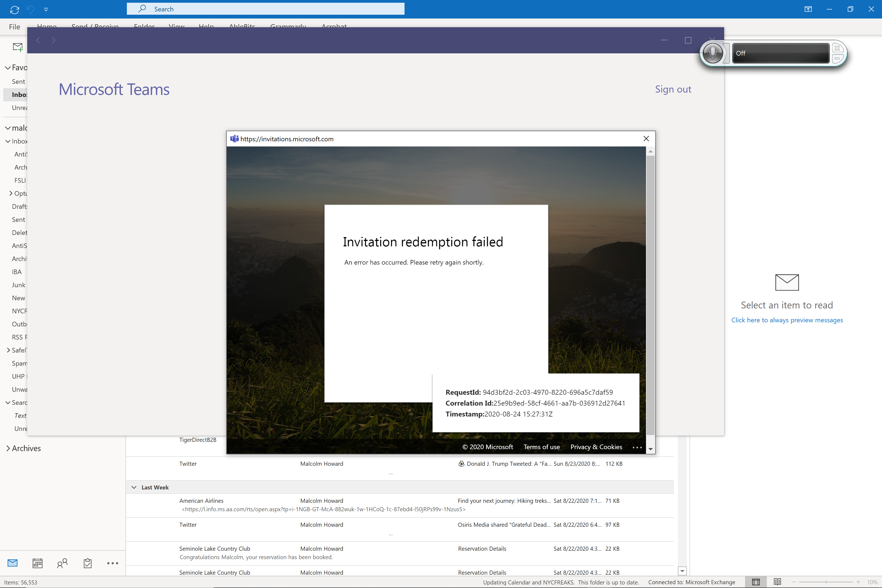Click the New Email envelope icon
The height and width of the screenshot is (588, 882).
pos(18,47)
